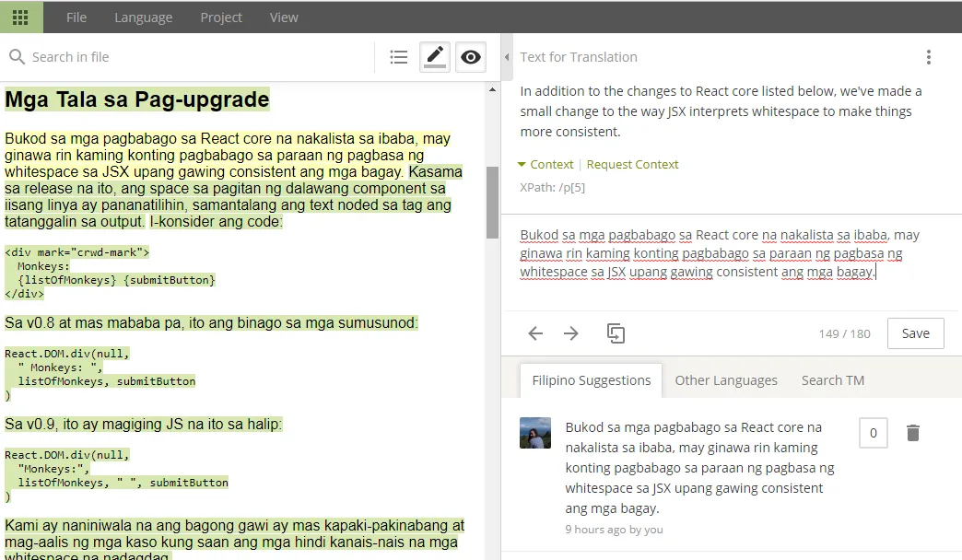Screen dimensions: 962x560
Task: Collapse the Context section
Action: (x=546, y=164)
